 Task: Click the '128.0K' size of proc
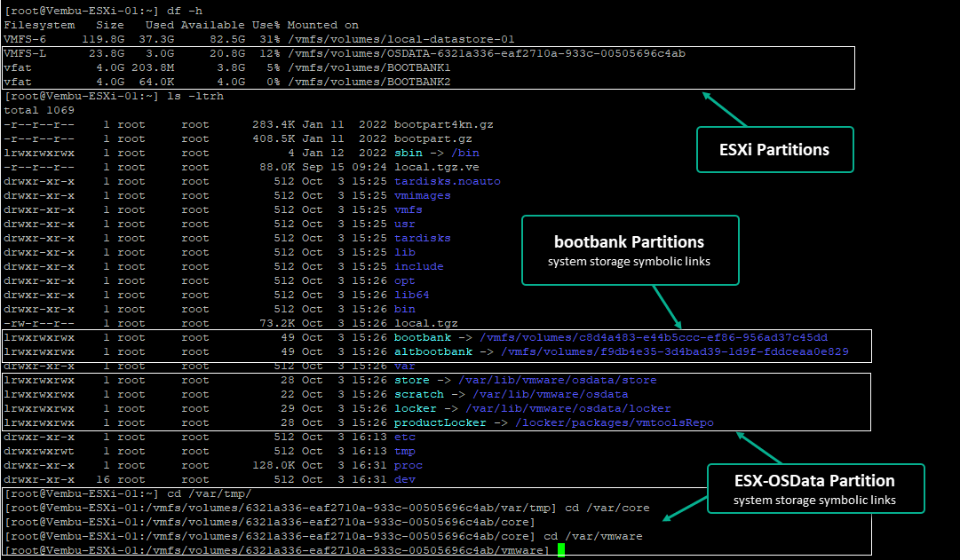point(274,465)
